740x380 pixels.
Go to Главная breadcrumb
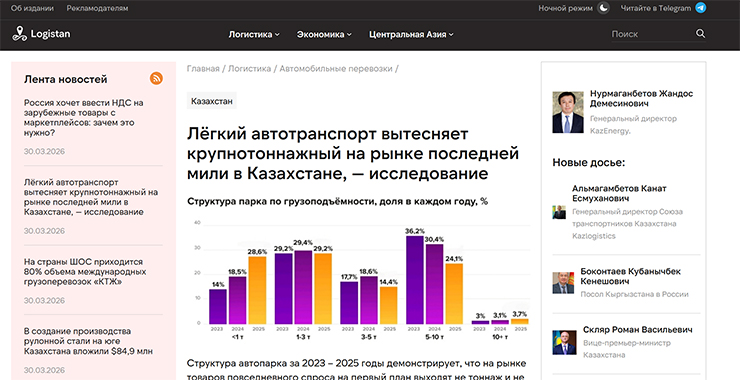pos(203,69)
